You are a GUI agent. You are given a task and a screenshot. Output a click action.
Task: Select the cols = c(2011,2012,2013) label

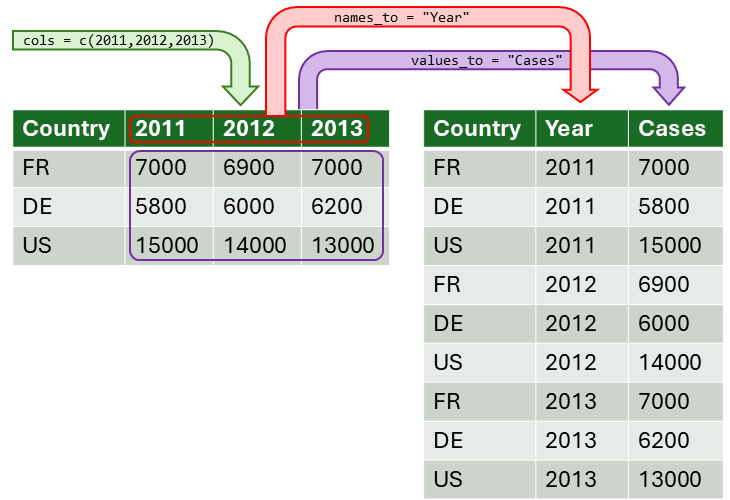[113, 41]
